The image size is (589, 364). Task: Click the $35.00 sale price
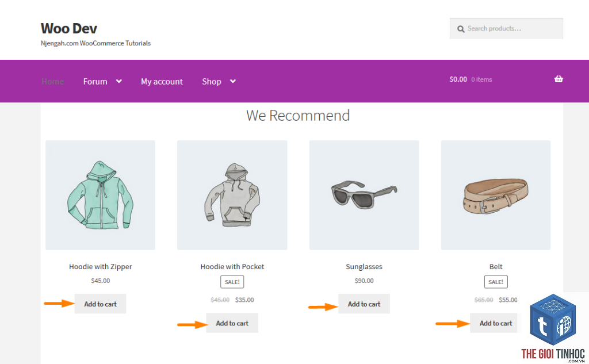[244, 300]
